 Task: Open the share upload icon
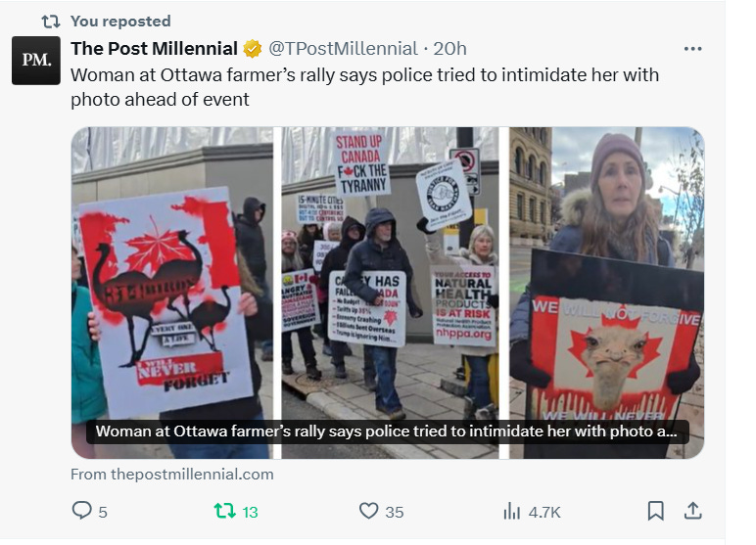click(x=693, y=511)
